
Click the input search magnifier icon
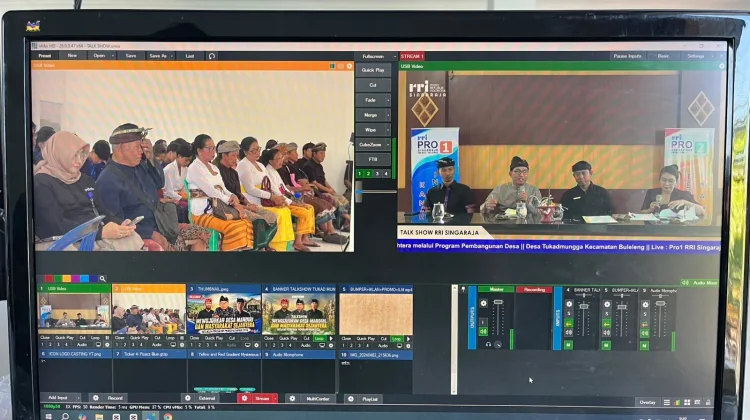pyautogui.click(x=102, y=278)
